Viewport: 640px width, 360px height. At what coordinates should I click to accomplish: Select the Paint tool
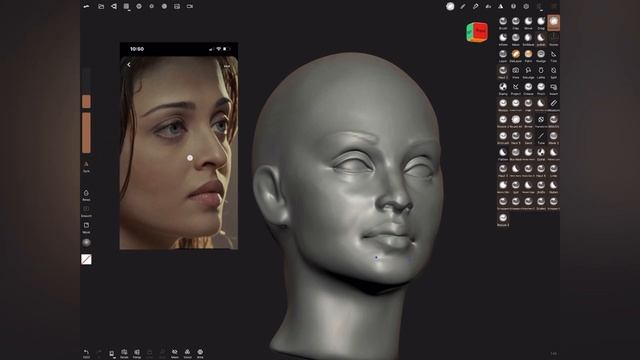pyautogui.click(x=528, y=56)
